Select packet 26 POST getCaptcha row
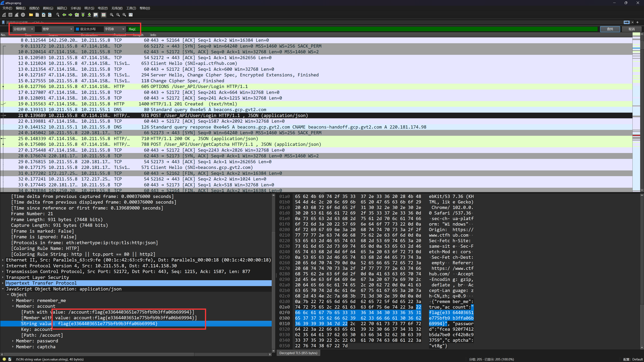644x362 pixels. 316,144
